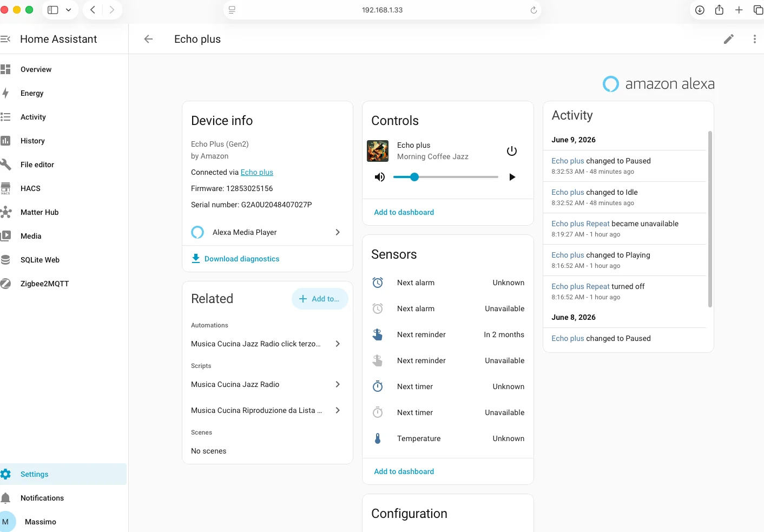Open the Energy page
764x532 pixels.
pyautogui.click(x=63, y=93)
